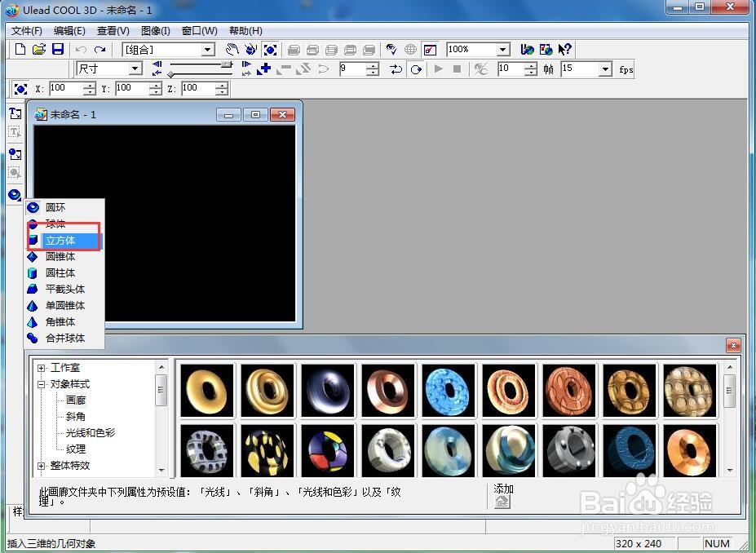Viewport: 756px width, 553px height.
Task: Play the animation
Action: tap(438, 69)
